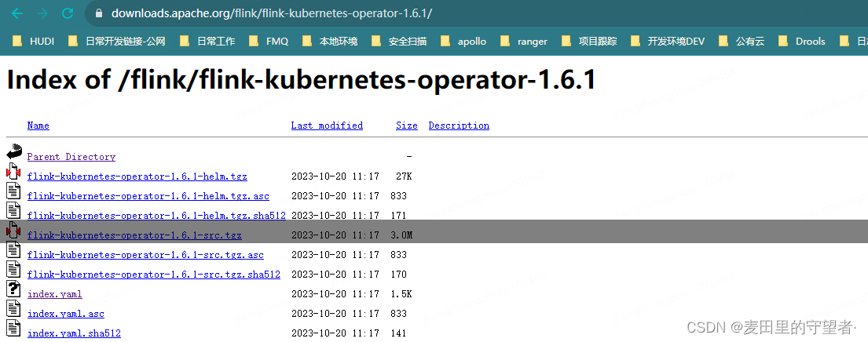Click the document icon beside src.tgz.asc
This screenshot has width=868, height=342.
(13, 249)
